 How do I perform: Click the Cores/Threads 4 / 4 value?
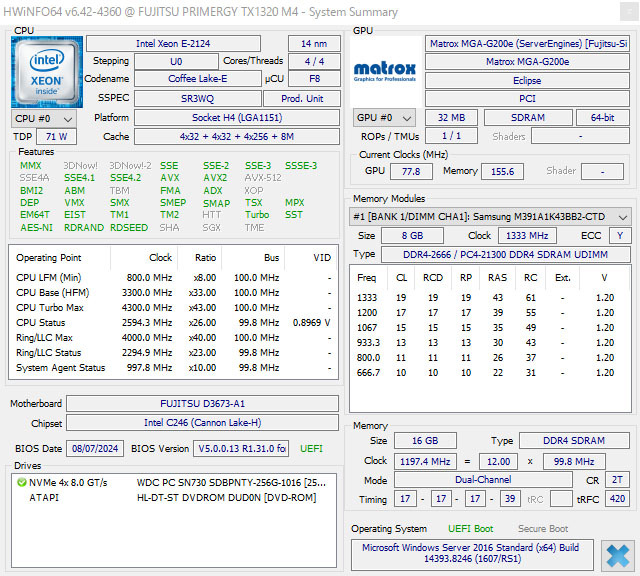pos(314,62)
